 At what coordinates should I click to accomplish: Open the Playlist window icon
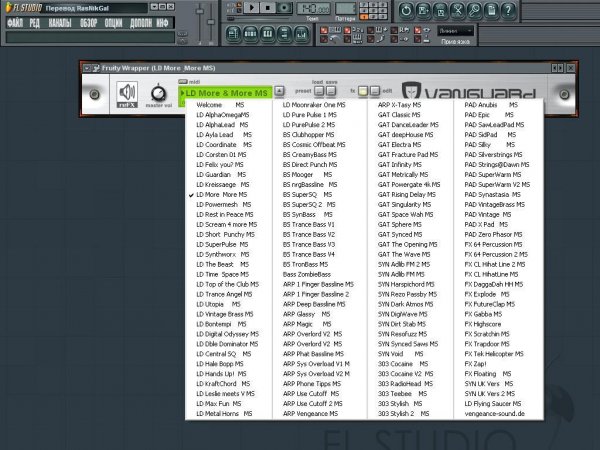point(233,34)
